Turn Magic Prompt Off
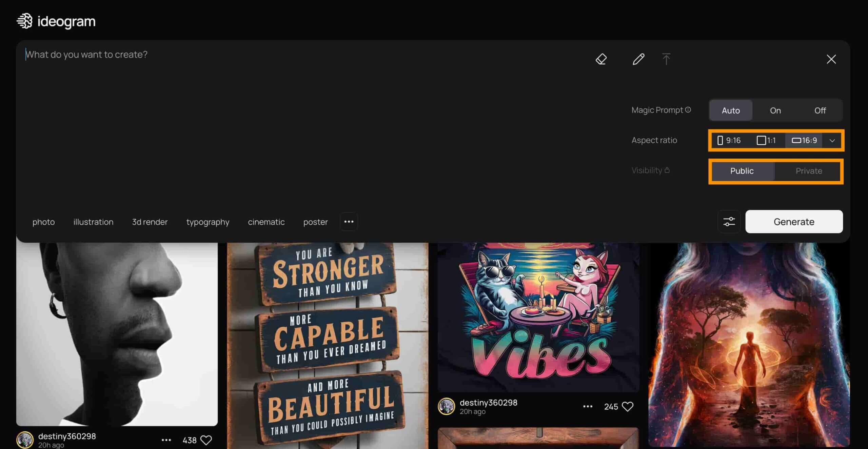This screenshot has width=868, height=449. (x=820, y=110)
